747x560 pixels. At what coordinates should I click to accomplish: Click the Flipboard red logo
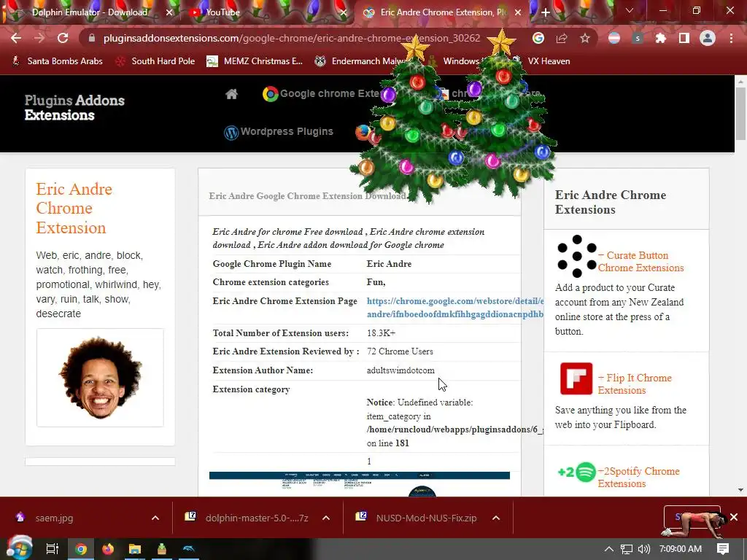(x=576, y=378)
